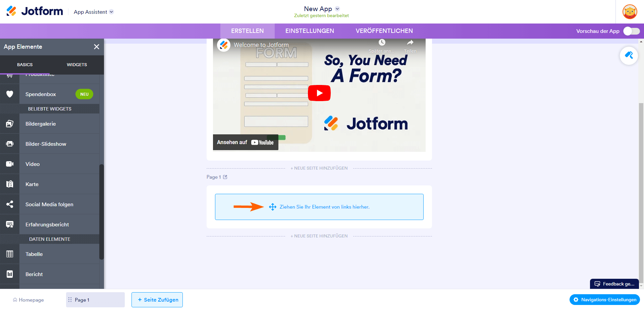Click the main page vertical scrollbar

click(x=641, y=193)
